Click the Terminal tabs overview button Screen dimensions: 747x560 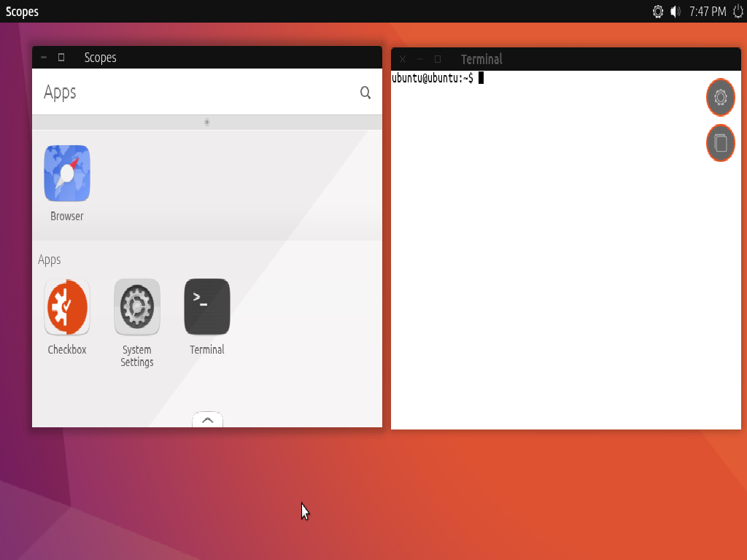pyautogui.click(x=720, y=143)
